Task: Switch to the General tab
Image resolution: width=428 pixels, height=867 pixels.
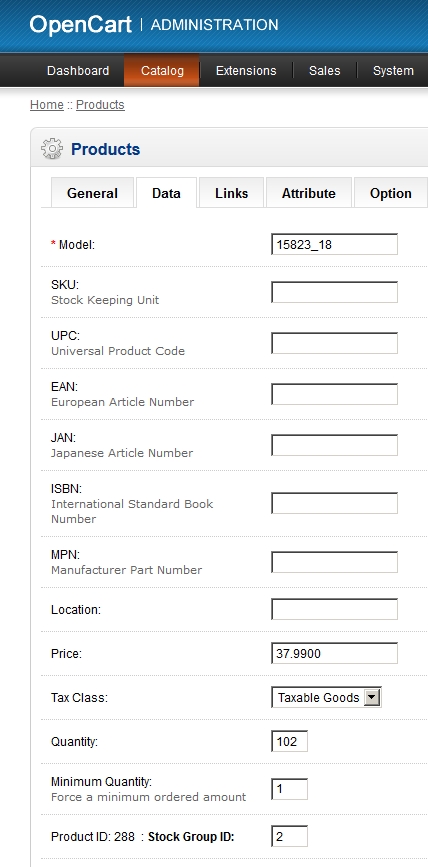Action: point(92,193)
